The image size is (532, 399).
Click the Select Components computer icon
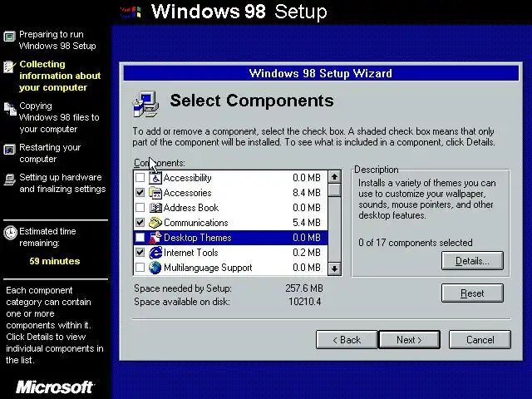146,104
